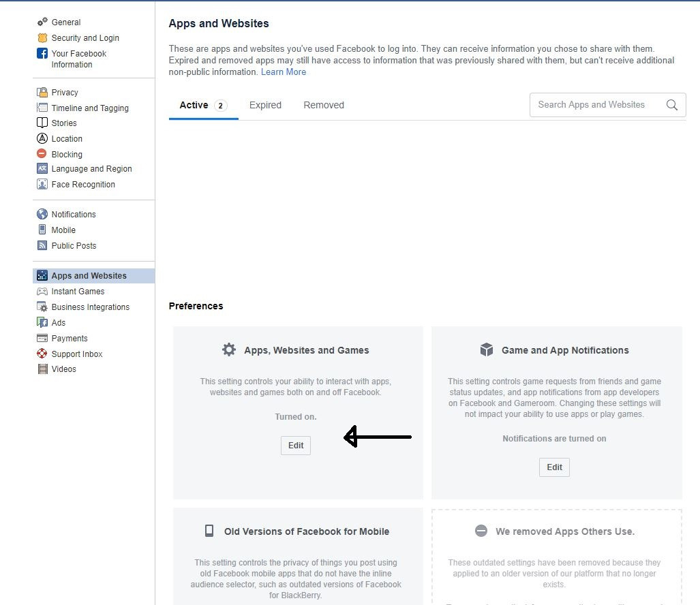The image size is (700, 605).
Task: Click the Support Inbox lifebuoy icon
Action: [42, 354]
